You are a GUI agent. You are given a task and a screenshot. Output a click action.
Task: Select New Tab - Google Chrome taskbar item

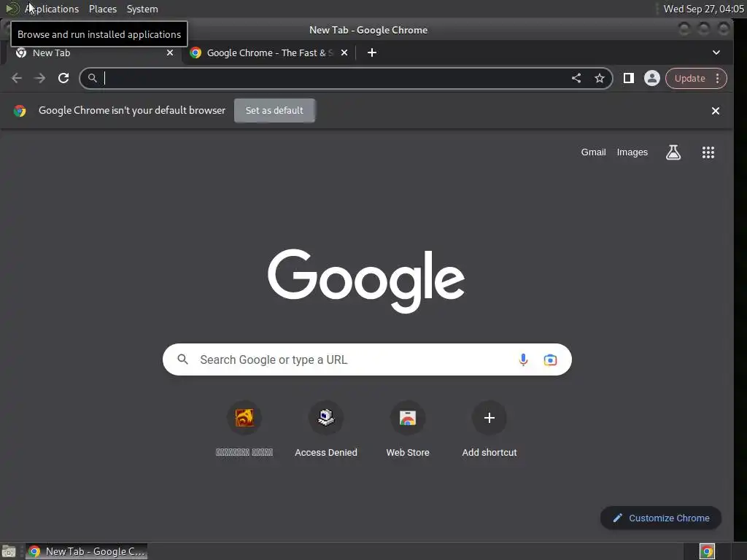86,551
